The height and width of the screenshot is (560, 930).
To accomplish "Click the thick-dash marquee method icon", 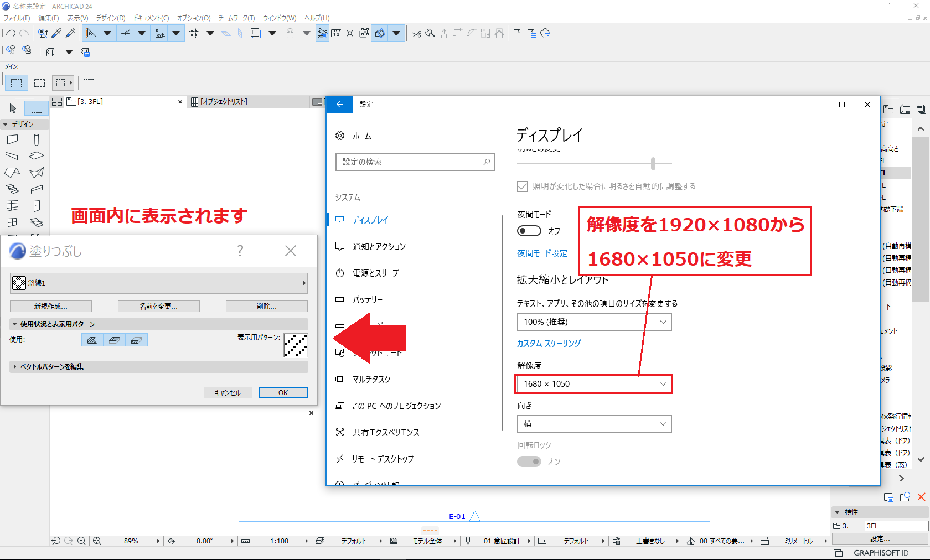I will pyautogui.click(x=39, y=83).
